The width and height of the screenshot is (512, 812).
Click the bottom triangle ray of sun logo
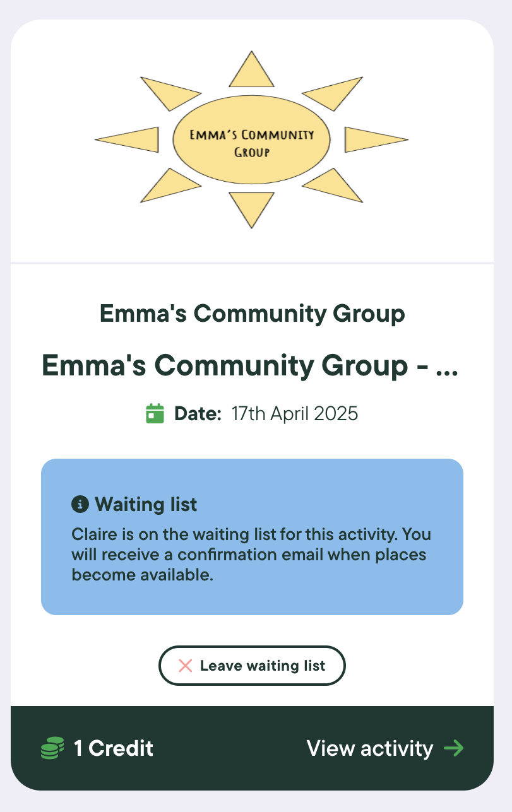[x=251, y=206]
